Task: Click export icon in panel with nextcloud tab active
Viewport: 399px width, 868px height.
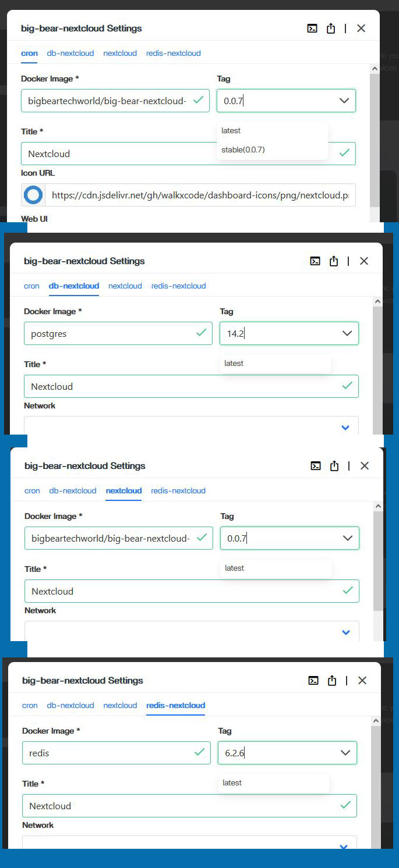Action: [x=334, y=465]
